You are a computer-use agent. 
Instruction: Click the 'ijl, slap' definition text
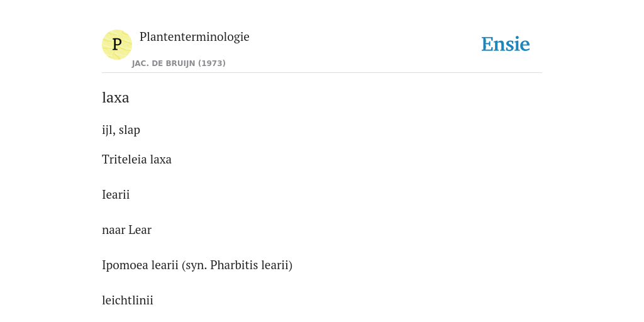point(121,130)
